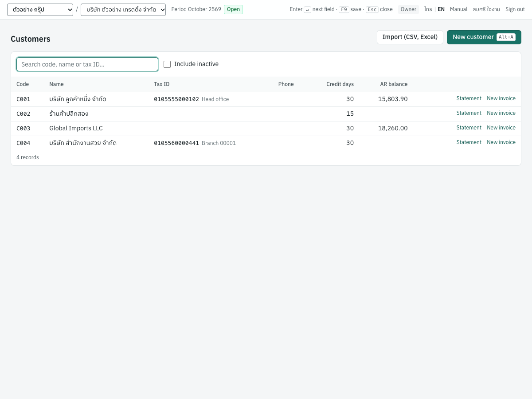Click the Credit days column header
This screenshot has height=399, width=532.
[340, 84]
